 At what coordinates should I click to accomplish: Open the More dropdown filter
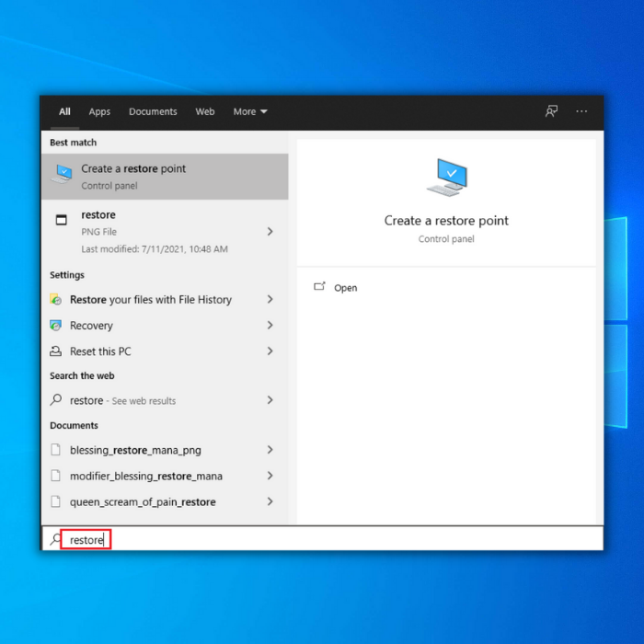click(250, 111)
